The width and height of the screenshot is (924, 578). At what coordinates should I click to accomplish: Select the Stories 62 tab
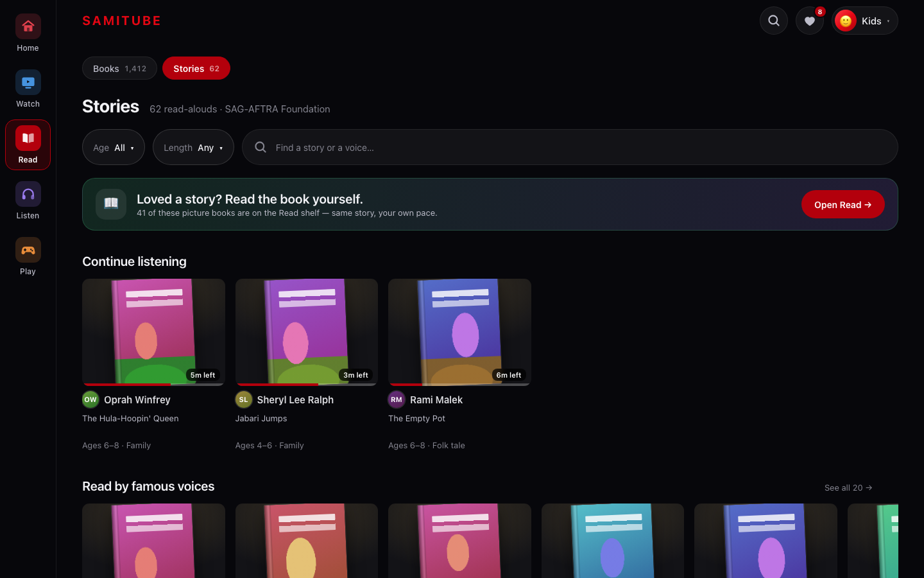[x=196, y=68]
